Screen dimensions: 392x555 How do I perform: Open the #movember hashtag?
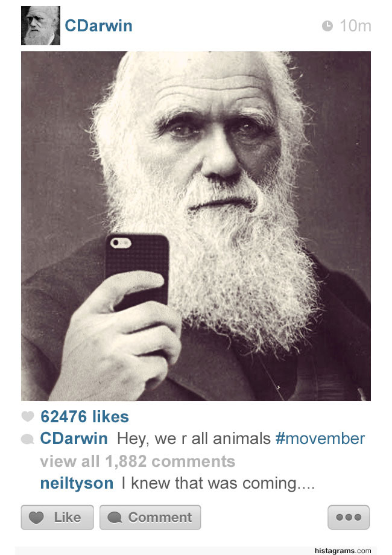320,439
